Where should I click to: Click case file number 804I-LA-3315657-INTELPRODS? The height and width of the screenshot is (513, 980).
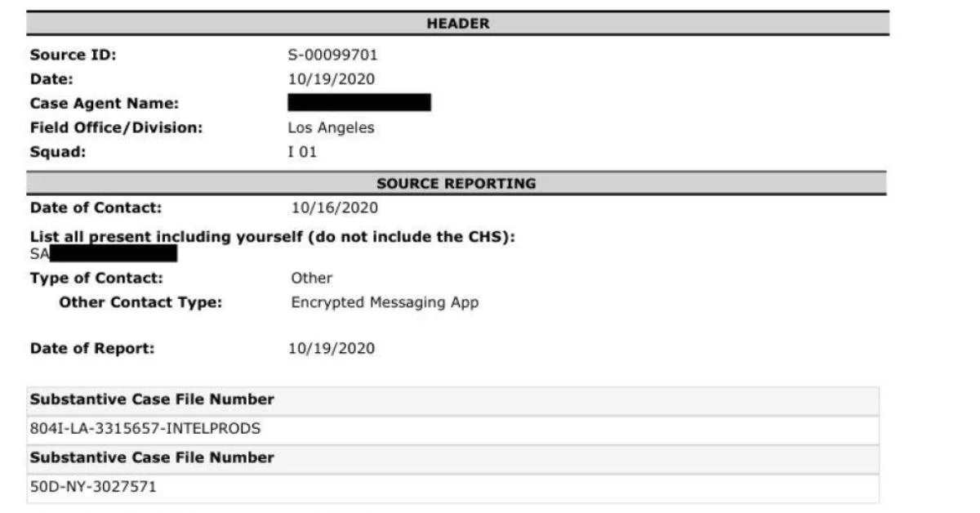click(145, 428)
